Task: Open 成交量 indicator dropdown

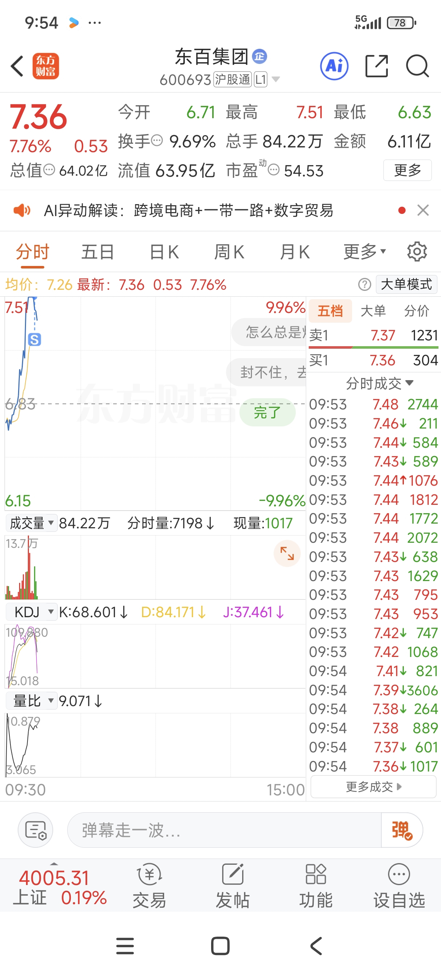Action: 31,523
